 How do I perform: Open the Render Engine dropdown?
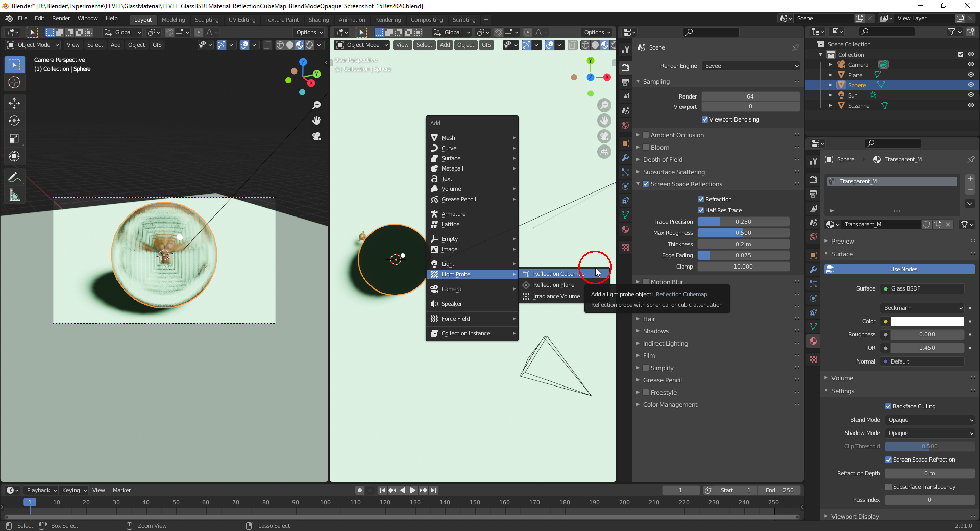pos(751,66)
